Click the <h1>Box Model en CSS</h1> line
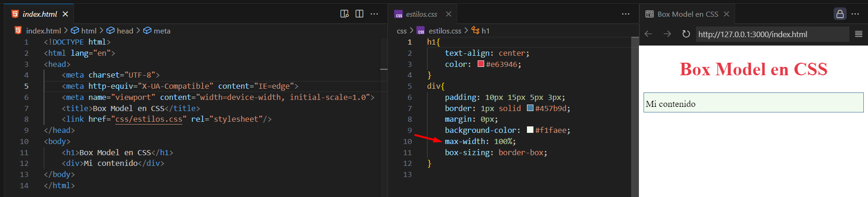The height and width of the screenshot is (197, 868). pos(117,152)
